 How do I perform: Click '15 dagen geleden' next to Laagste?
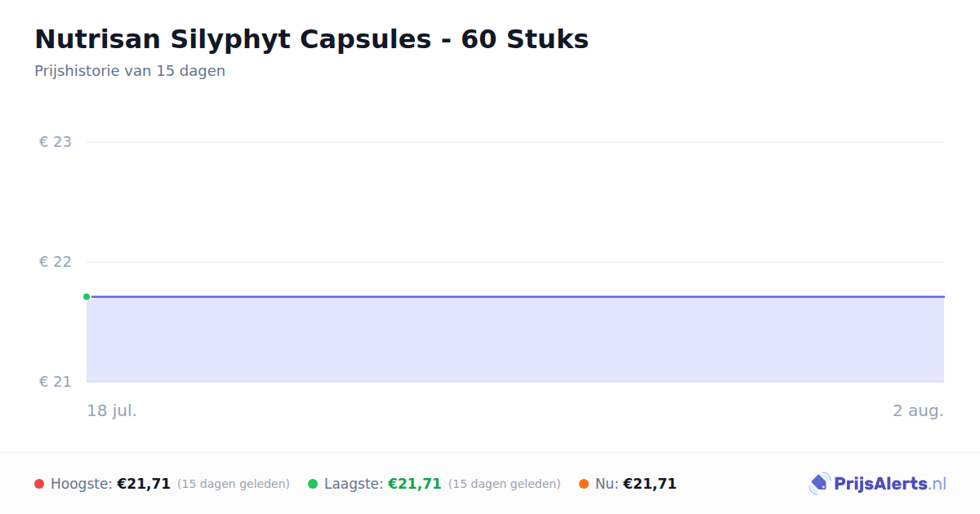pos(505,484)
